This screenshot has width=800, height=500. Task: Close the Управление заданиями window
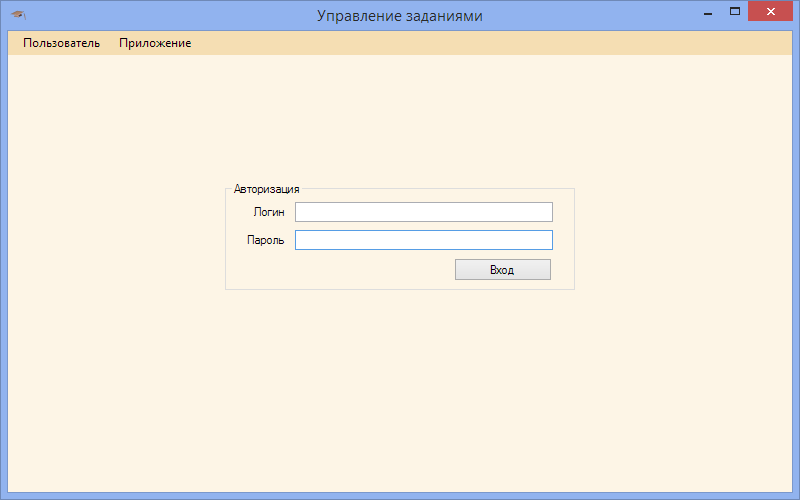(x=770, y=11)
